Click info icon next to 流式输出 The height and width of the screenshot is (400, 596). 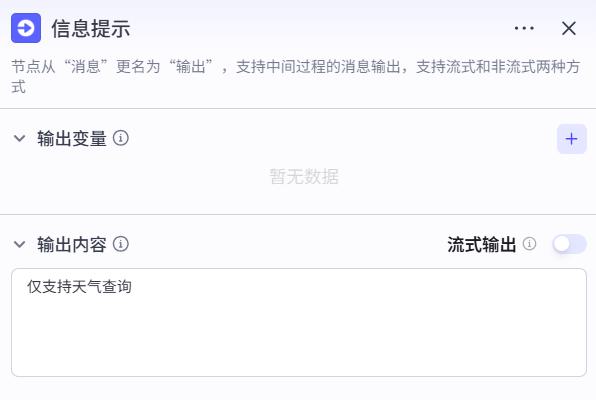529,244
